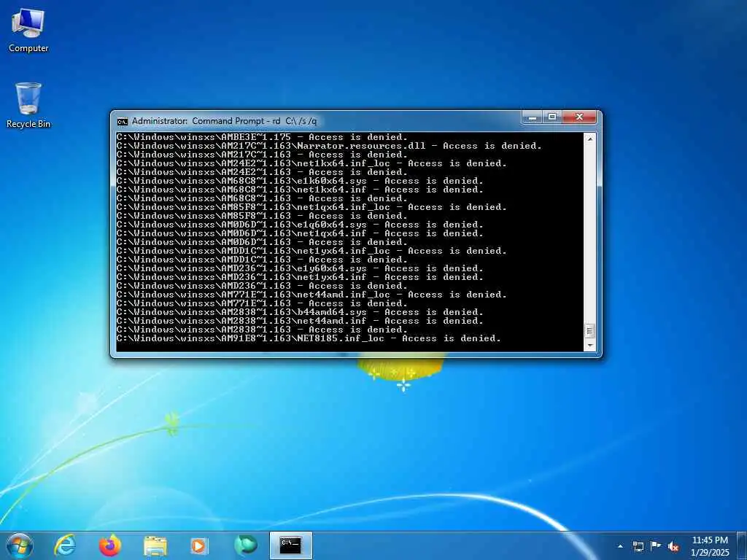
Task: Click the muted volume speaker icon
Action: pyautogui.click(x=673, y=546)
